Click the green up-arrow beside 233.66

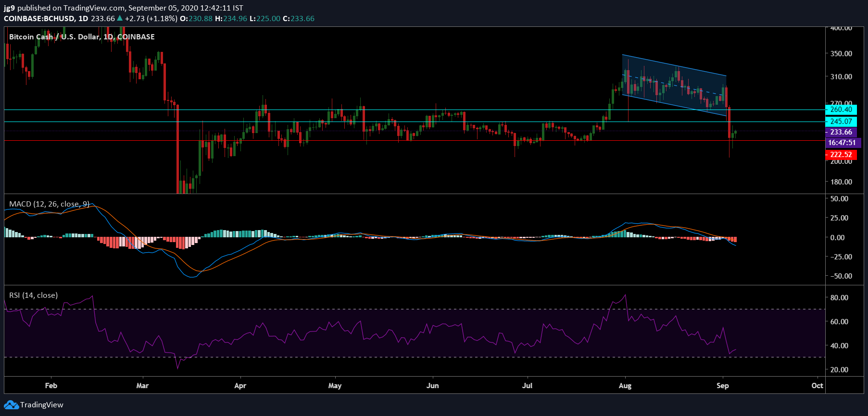[120, 18]
